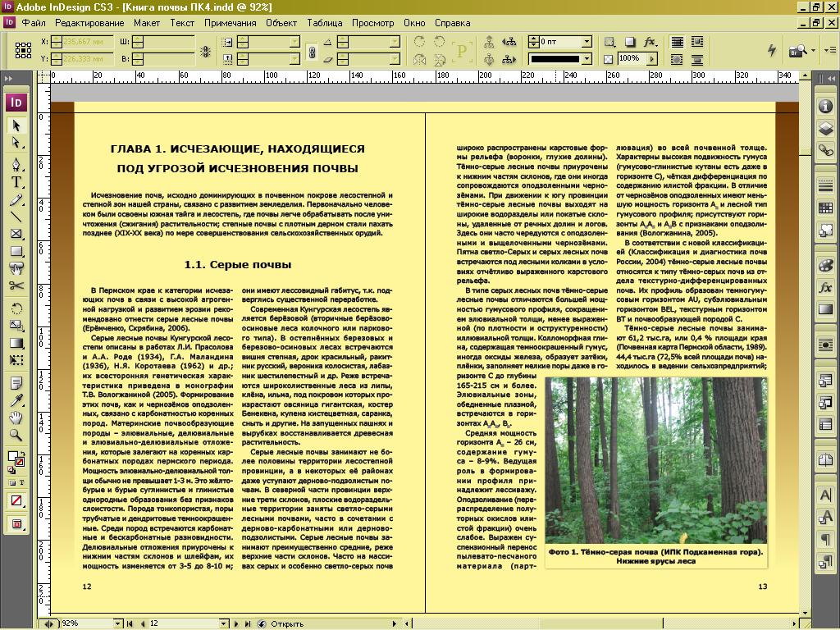Select the Rotate tool
The height and width of the screenshot is (630, 840).
(16, 308)
